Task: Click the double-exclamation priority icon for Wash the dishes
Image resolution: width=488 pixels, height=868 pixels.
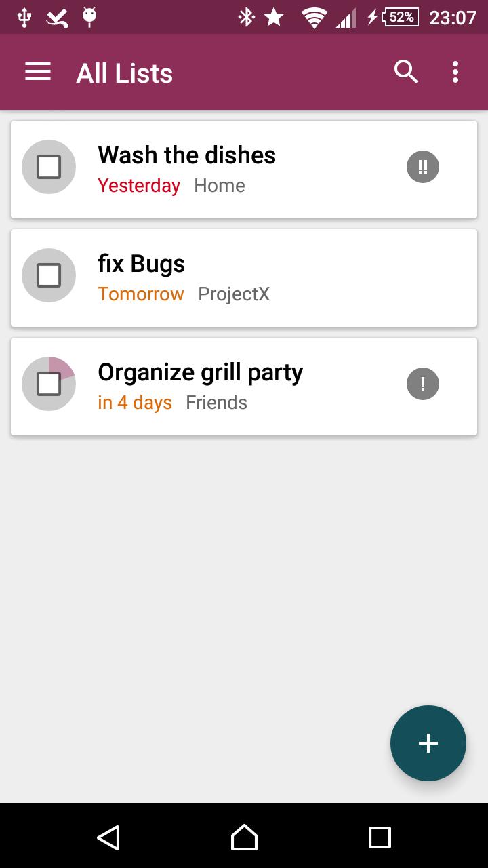Action: pos(423,167)
